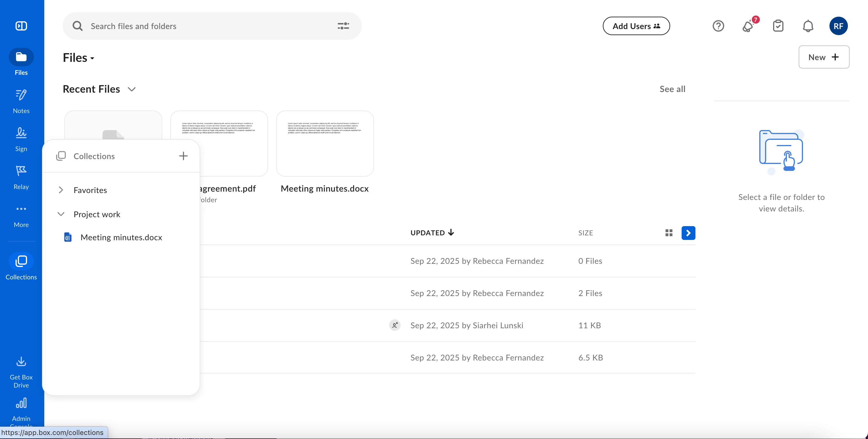868x439 pixels.
Task: Collapse the sidebar with the top-left panel icon
Action: [21, 26]
